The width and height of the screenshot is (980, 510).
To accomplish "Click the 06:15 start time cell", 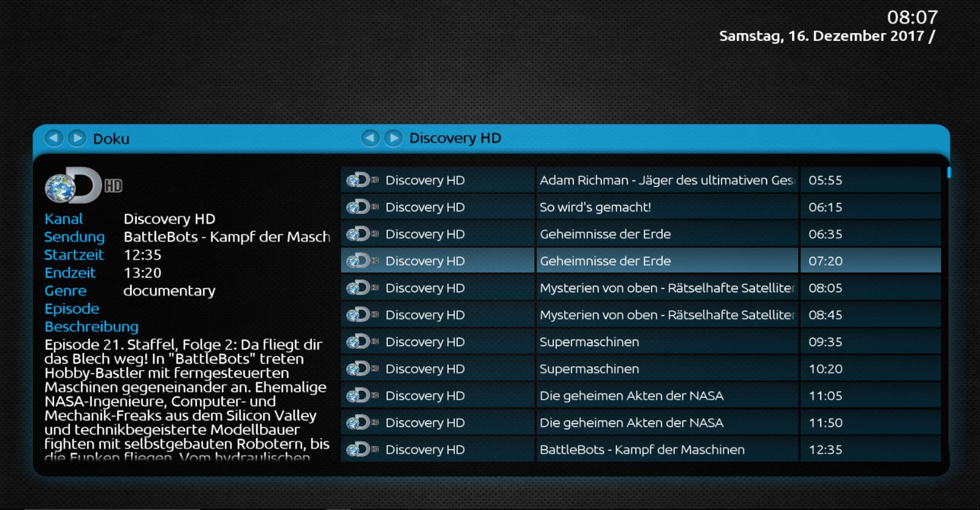I will 870,207.
